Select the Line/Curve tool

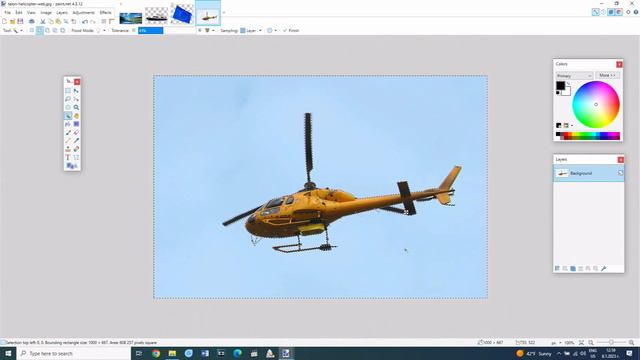[76, 158]
